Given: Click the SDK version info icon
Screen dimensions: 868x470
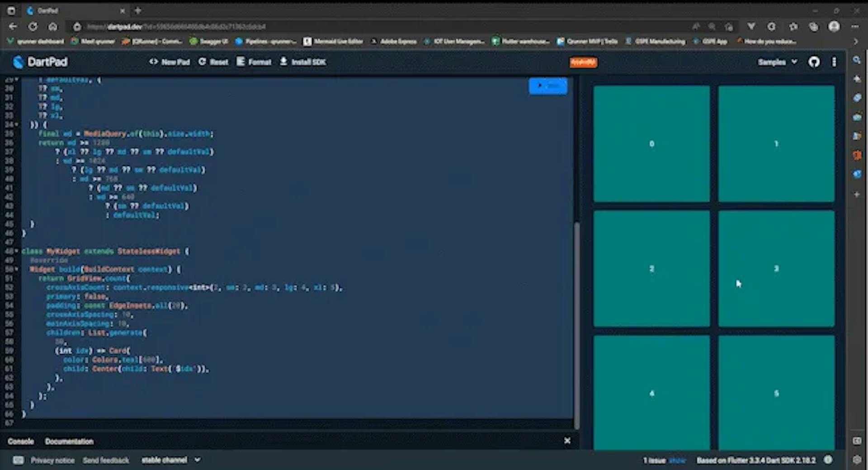Looking at the screenshot, I should (x=828, y=460).
